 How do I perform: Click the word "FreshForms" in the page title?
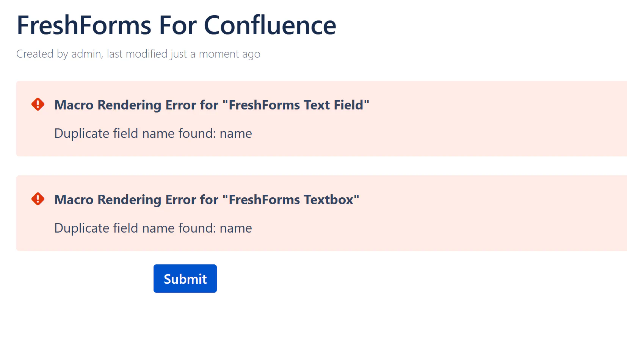coord(84,25)
